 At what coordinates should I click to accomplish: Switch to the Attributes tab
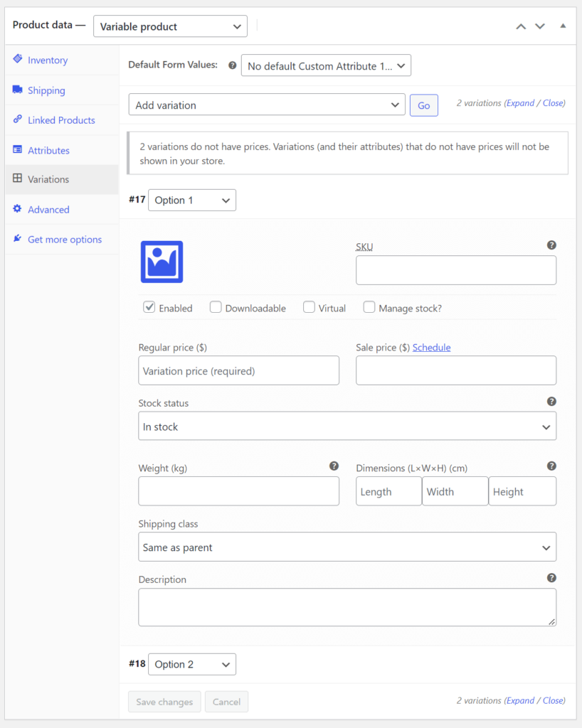pos(18,150)
